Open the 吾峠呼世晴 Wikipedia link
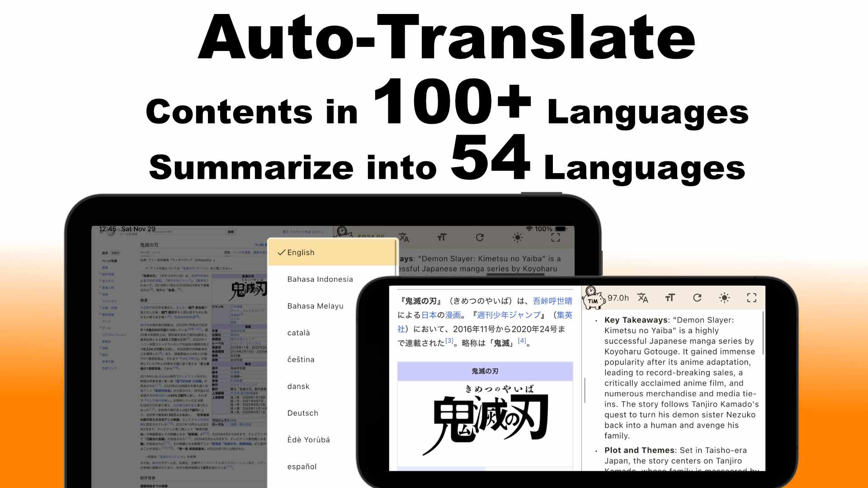This screenshot has height=488, width=868. [552, 300]
